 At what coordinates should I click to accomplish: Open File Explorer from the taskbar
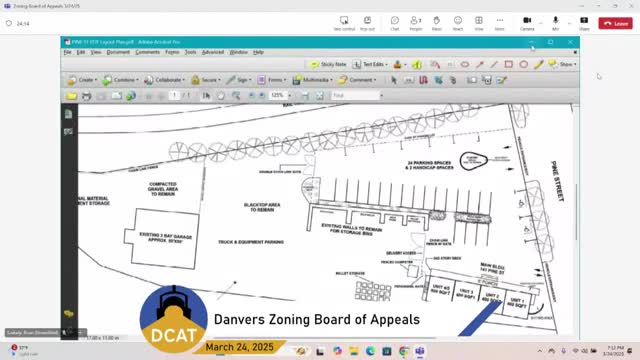(353, 351)
